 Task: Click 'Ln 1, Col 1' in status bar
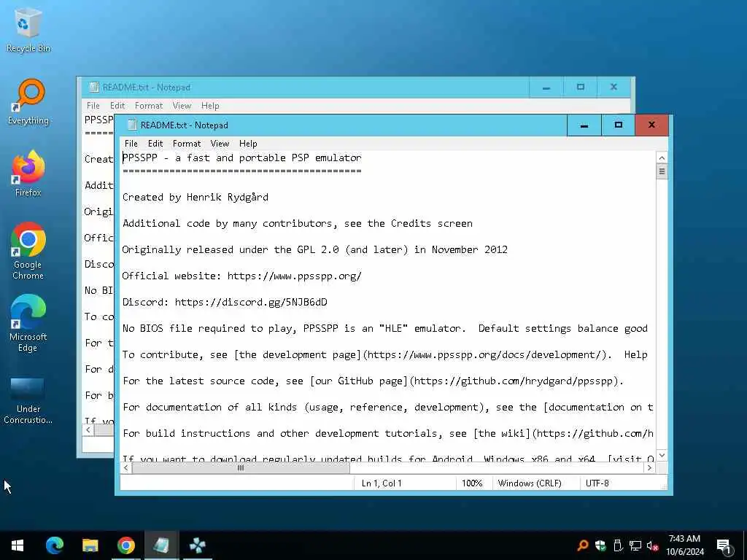coord(382,483)
